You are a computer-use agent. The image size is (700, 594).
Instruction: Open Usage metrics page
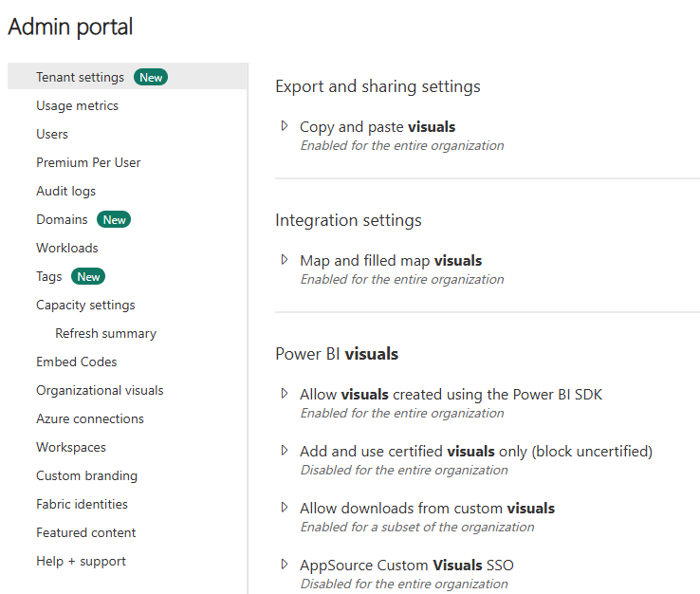(x=77, y=106)
